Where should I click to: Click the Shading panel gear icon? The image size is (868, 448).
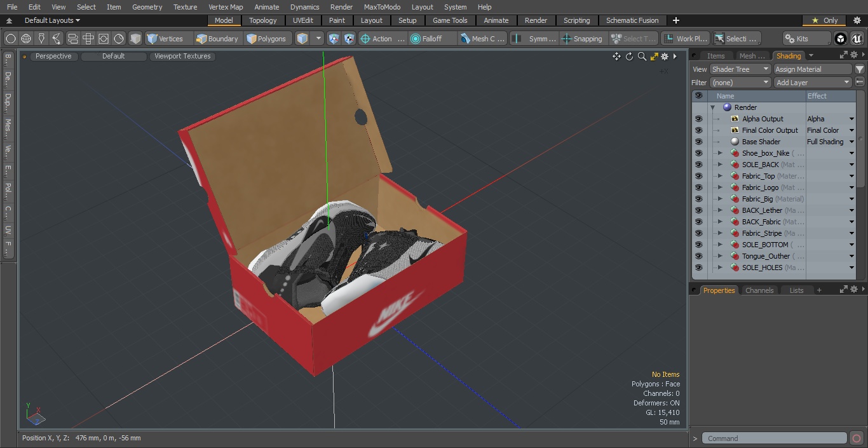pos(854,56)
